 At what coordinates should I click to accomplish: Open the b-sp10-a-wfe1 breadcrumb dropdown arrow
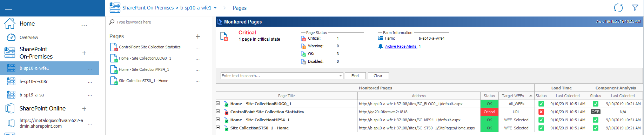point(215,8)
